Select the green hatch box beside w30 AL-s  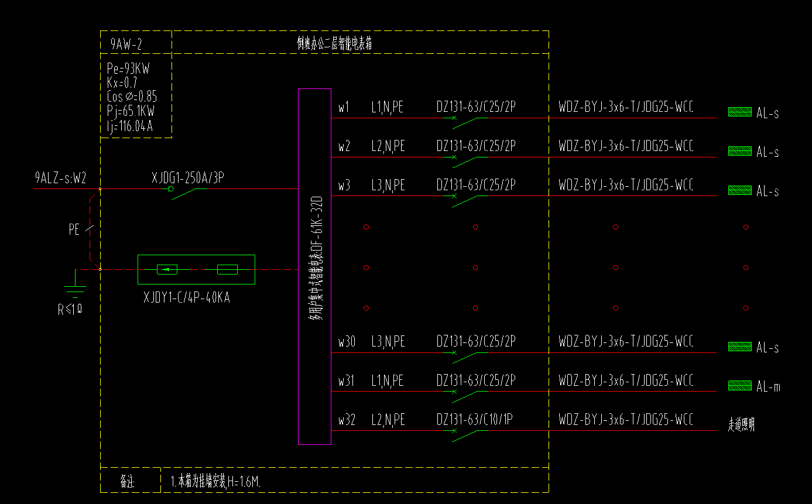coord(739,347)
